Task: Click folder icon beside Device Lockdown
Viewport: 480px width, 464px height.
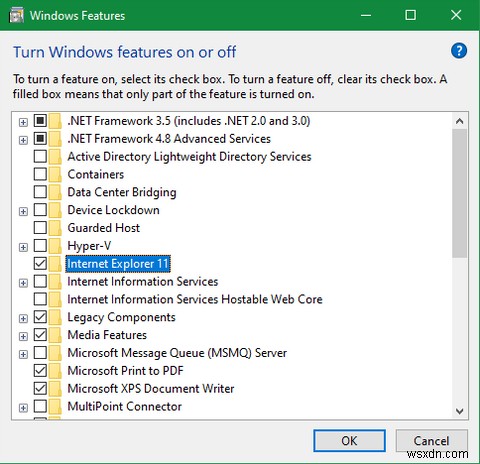Action: tap(55, 210)
